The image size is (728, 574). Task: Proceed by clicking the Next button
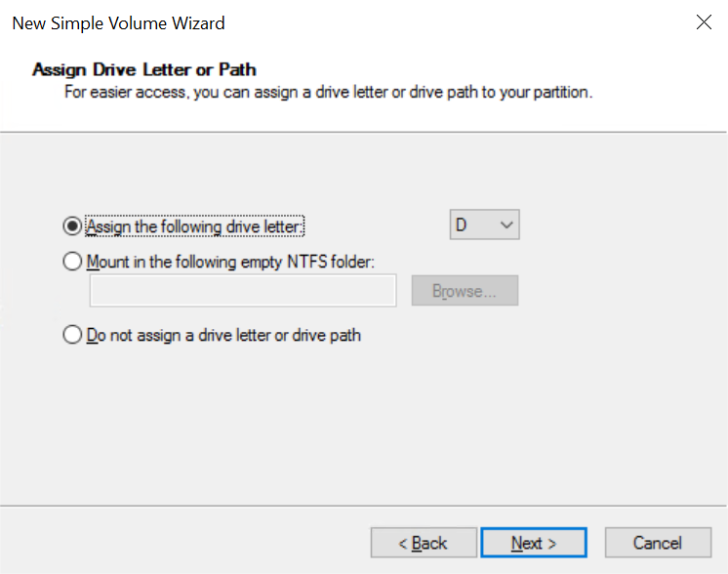[534, 543]
